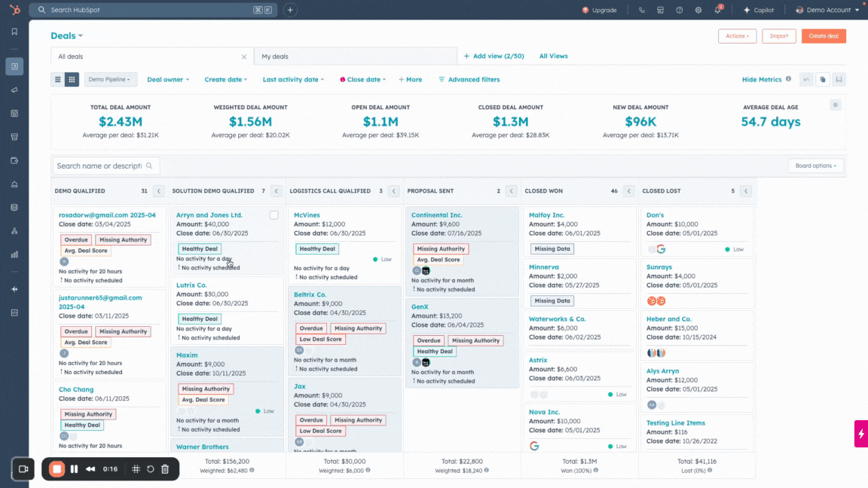Collapse the Proposal Sent column
This screenshot has height=488, width=868.
[x=511, y=191]
